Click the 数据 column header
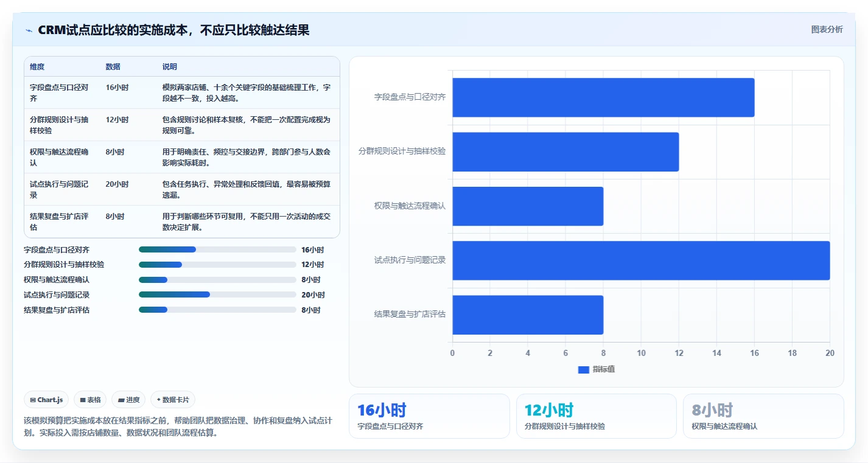 tap(113, 67)
